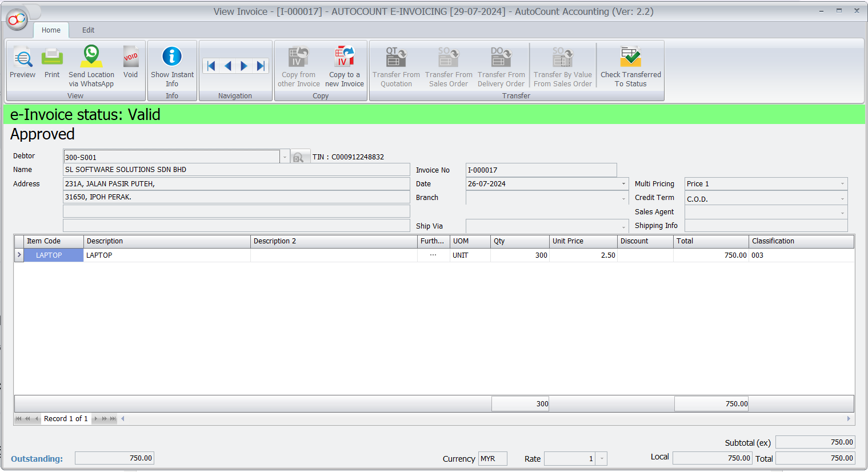The image size is (868, 472).
Task: Select the Home ribbon tab
Action: point(51,30)
